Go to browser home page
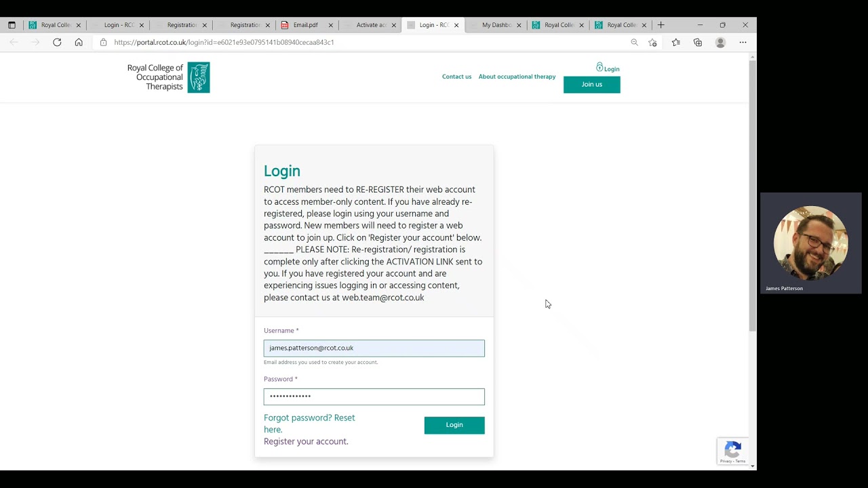 click(x=79, y=42)
